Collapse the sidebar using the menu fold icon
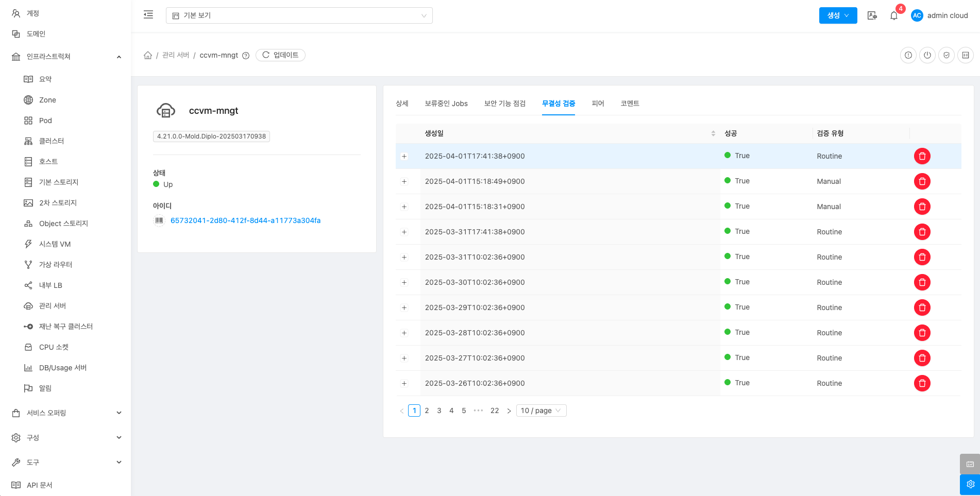Screen dimensions: 980x496 [x=148, y=15]
